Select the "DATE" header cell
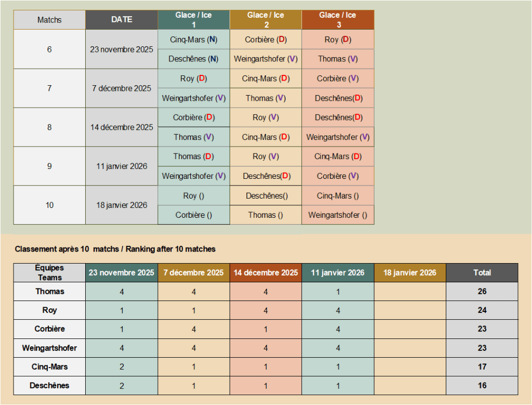532x405 pixels. [122, 20]
